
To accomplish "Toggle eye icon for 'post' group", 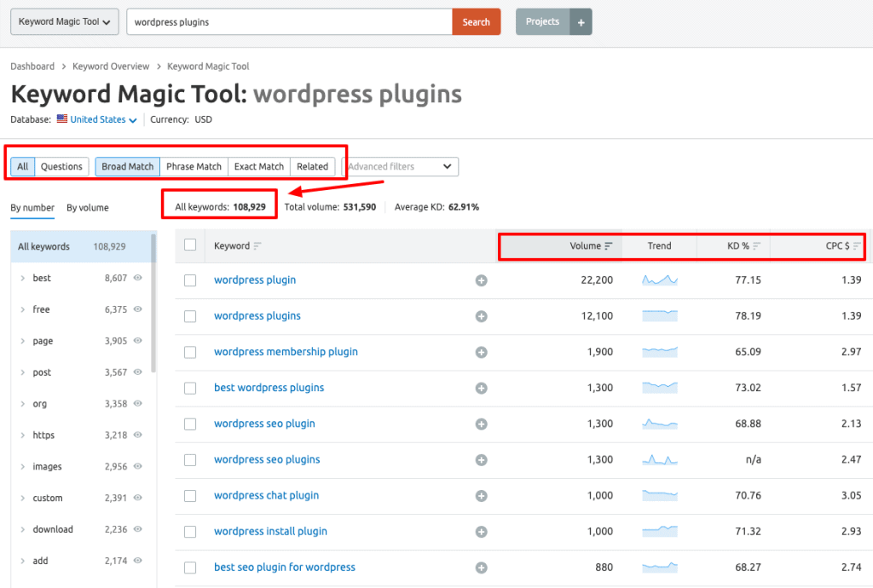I will [137, 372].
